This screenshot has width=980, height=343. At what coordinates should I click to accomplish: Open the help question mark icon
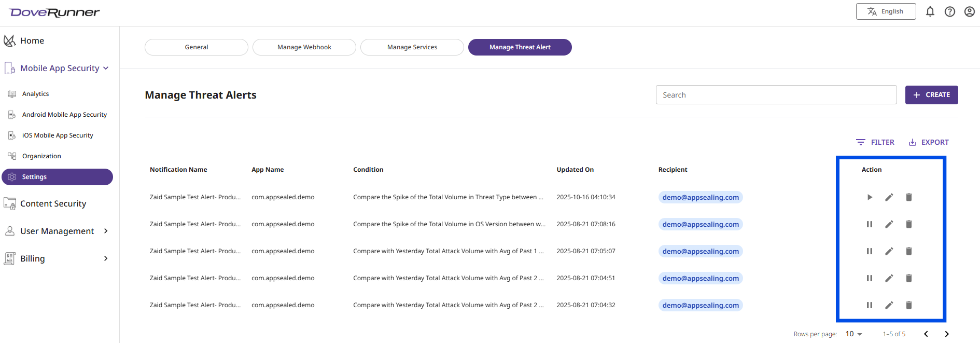[950, 11]
